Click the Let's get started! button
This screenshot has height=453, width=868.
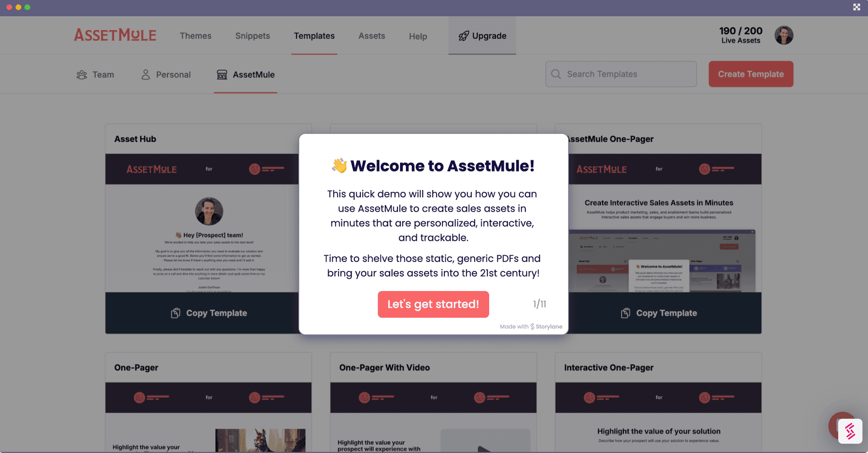coord(433,304)
